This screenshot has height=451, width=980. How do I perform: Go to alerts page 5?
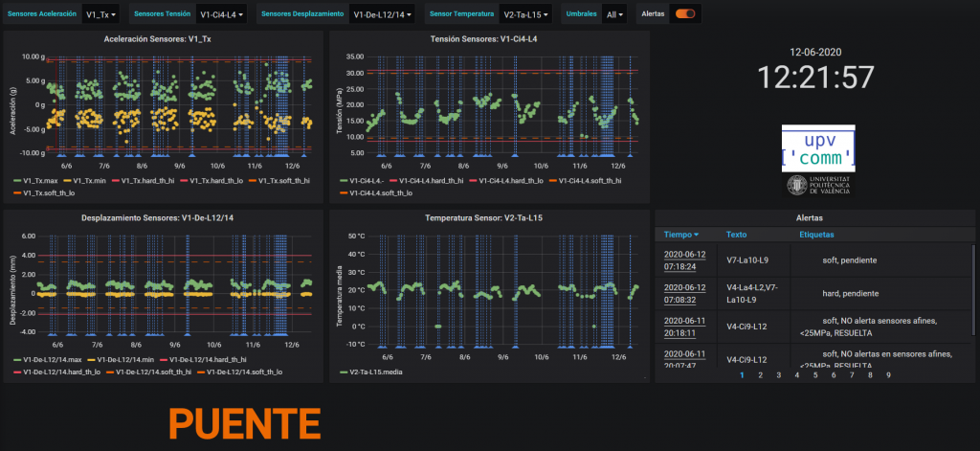(x=815, y=375)
